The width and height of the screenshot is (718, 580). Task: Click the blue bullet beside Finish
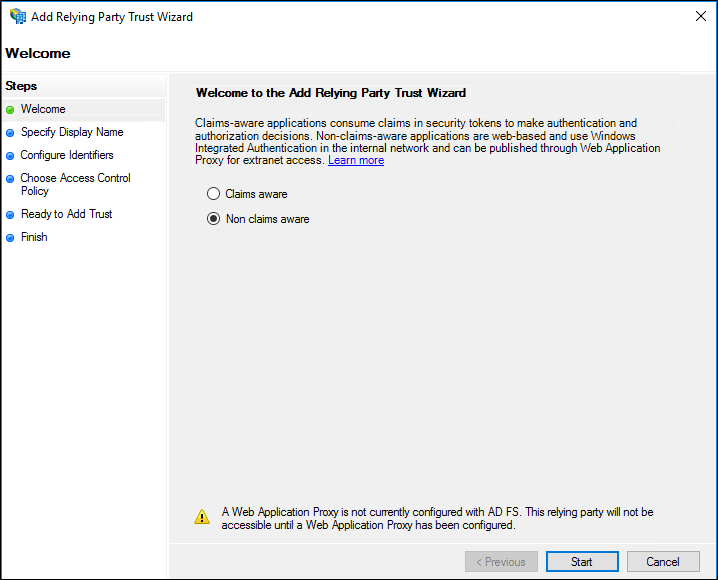(10, 238)
